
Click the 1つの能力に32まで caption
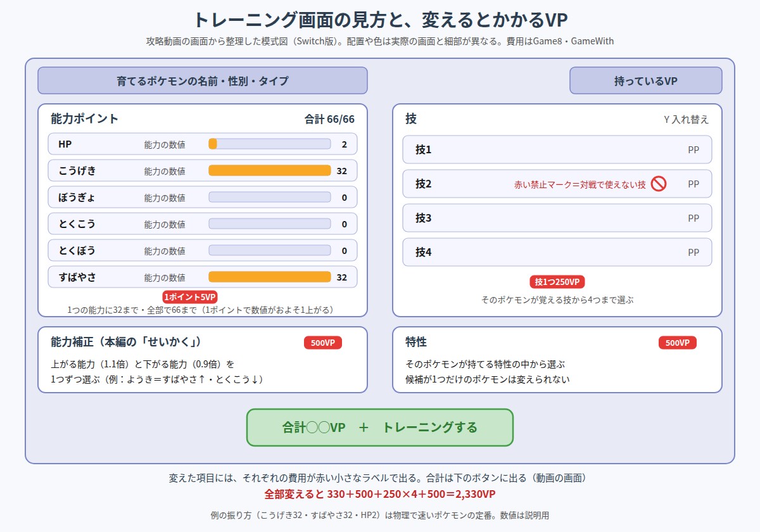200,310
